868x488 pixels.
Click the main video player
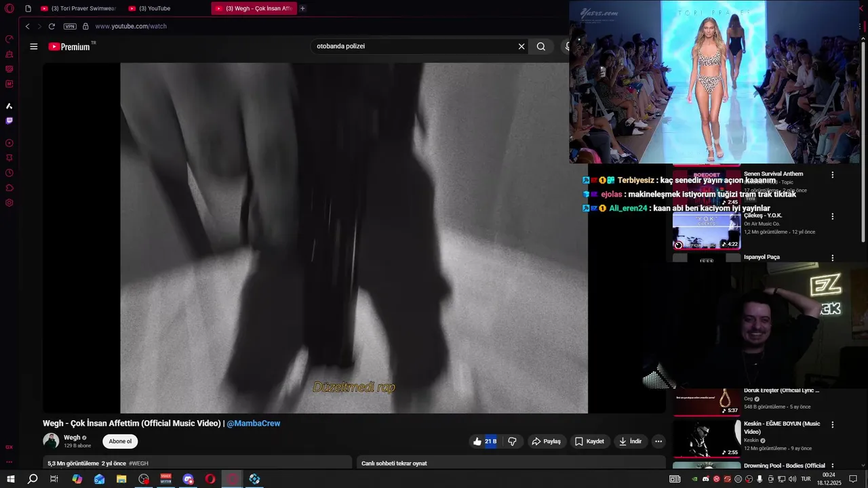tap(354, 238)
